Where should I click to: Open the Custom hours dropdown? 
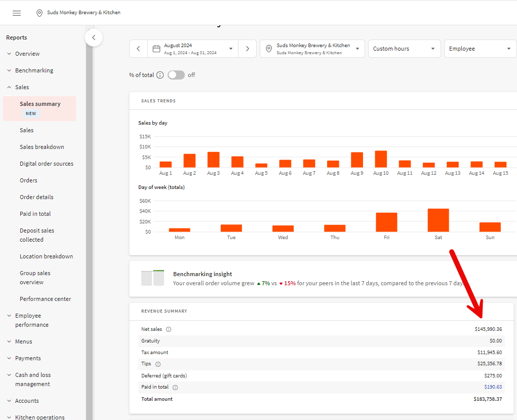[x=404, y=49]
